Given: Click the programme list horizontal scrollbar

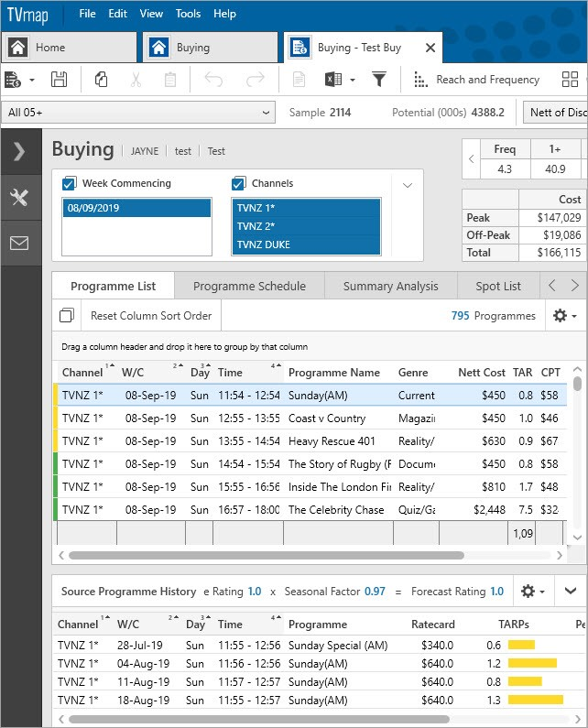Looking at the screenshot, I should [267, 555].
